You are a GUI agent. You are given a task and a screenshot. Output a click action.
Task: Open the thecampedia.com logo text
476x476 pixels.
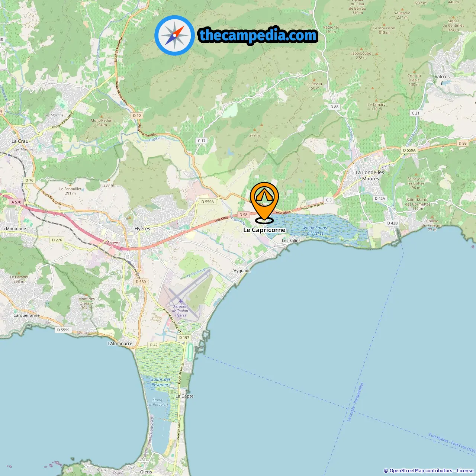(x=258, y=36)
